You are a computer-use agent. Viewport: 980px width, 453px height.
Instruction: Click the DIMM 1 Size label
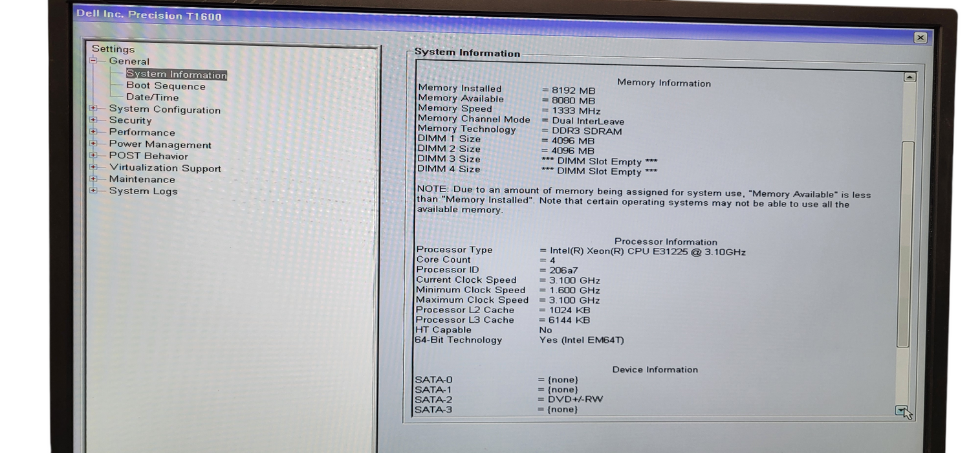pyautogui.click(x=449, y=138)
